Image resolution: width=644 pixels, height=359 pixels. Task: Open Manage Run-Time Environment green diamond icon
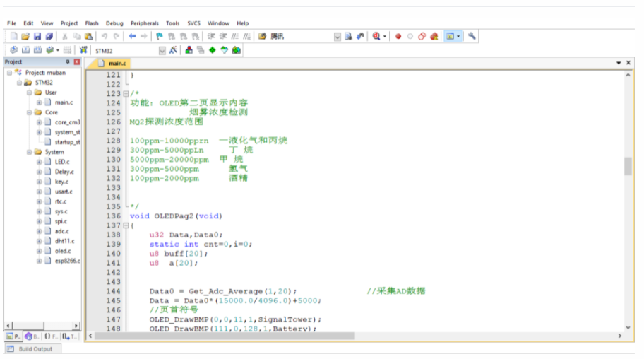click(x=213, y=50)
